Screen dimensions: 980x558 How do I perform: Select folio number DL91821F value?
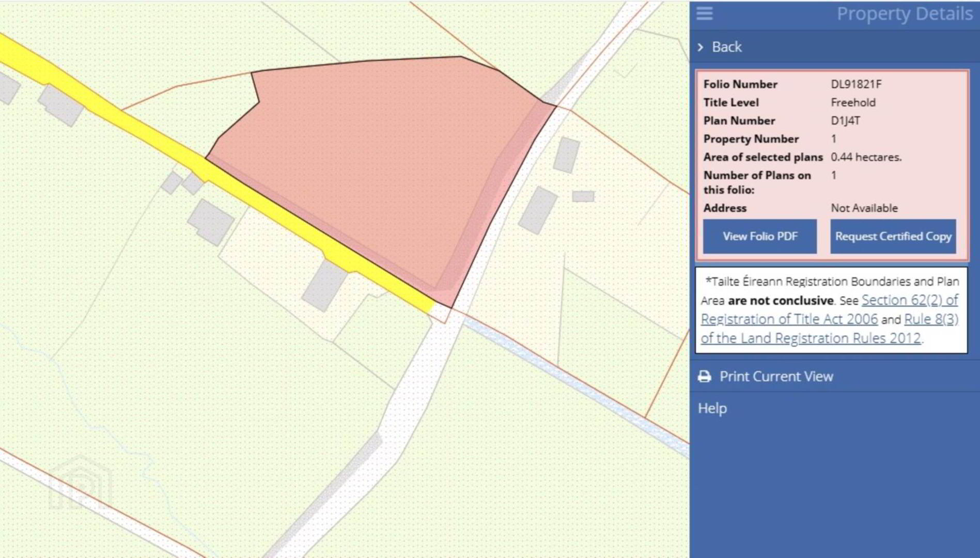856,84
